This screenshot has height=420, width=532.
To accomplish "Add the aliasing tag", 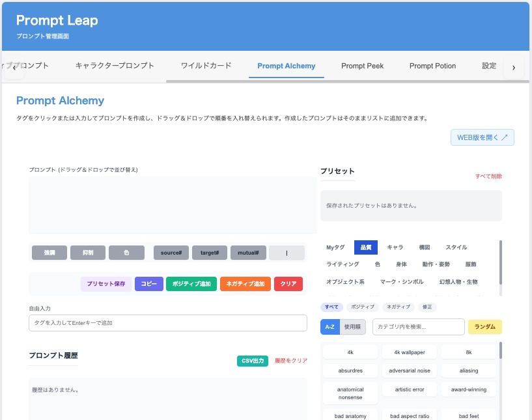I will click(469, 371).
